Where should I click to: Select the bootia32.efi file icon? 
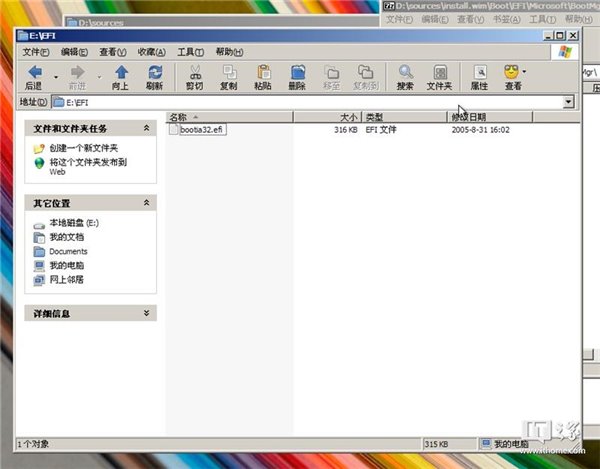[173, 129]
